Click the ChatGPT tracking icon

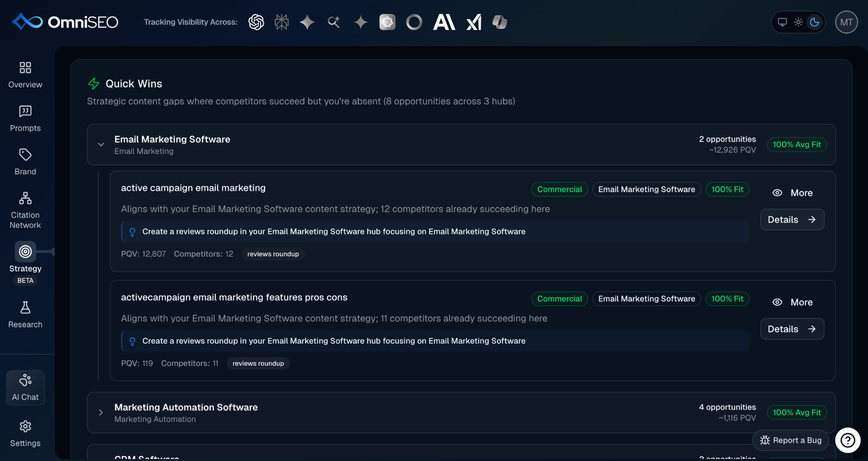point(256,22)
